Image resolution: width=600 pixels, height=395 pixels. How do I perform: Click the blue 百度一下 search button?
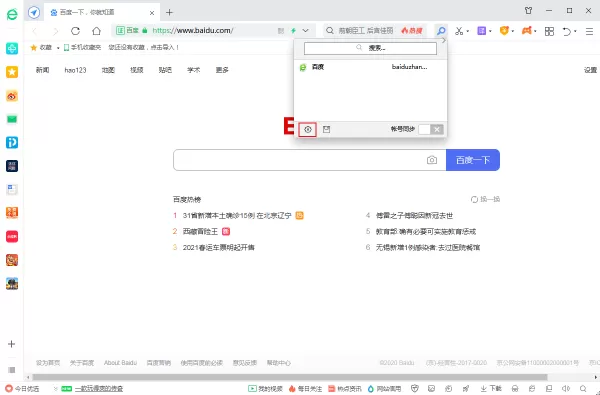click(x=473, y=160)
